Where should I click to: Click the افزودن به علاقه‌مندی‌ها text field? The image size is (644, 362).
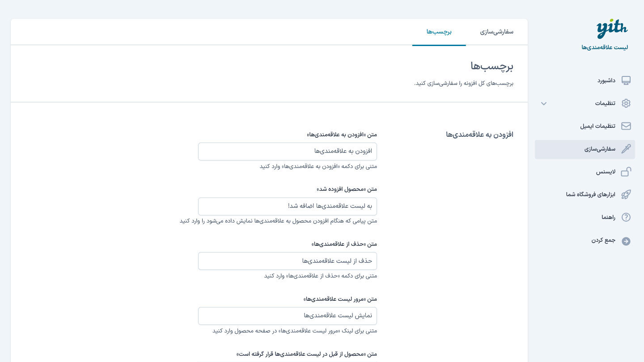click(x=288, y=152)
